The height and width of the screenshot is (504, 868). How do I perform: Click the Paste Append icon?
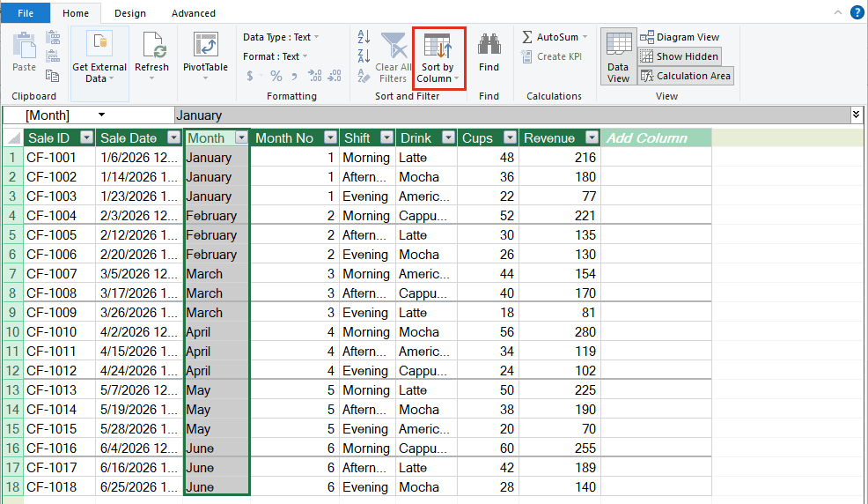coord(53,38)
